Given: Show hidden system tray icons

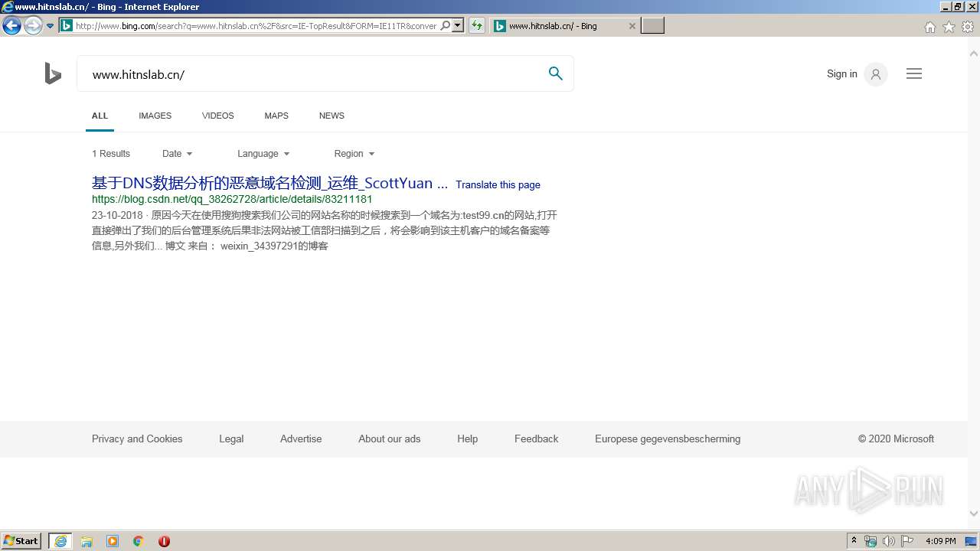Looking at the screenshot, I should (x=854, y=541).
